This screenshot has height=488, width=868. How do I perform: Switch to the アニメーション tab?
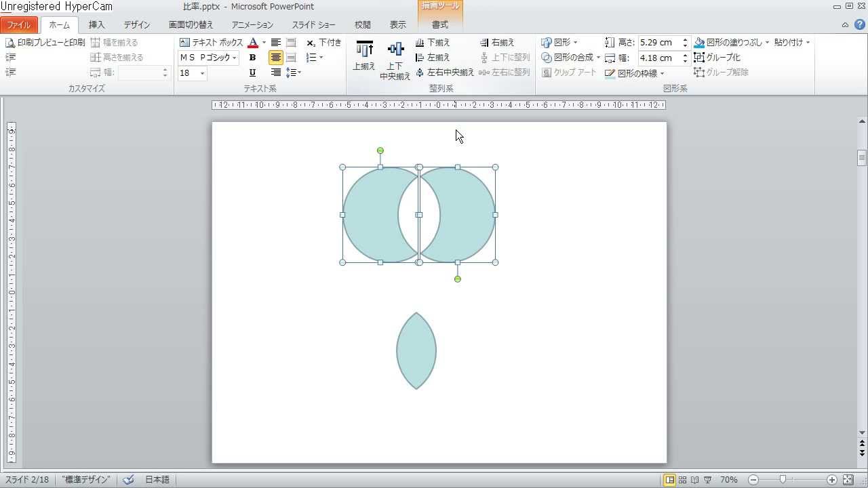point(252,24)
